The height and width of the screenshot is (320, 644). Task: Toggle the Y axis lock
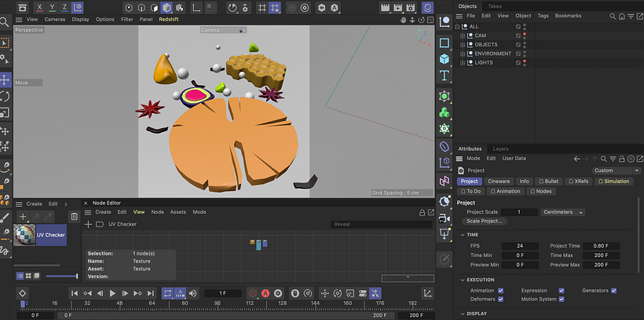(x=52, y=7)
